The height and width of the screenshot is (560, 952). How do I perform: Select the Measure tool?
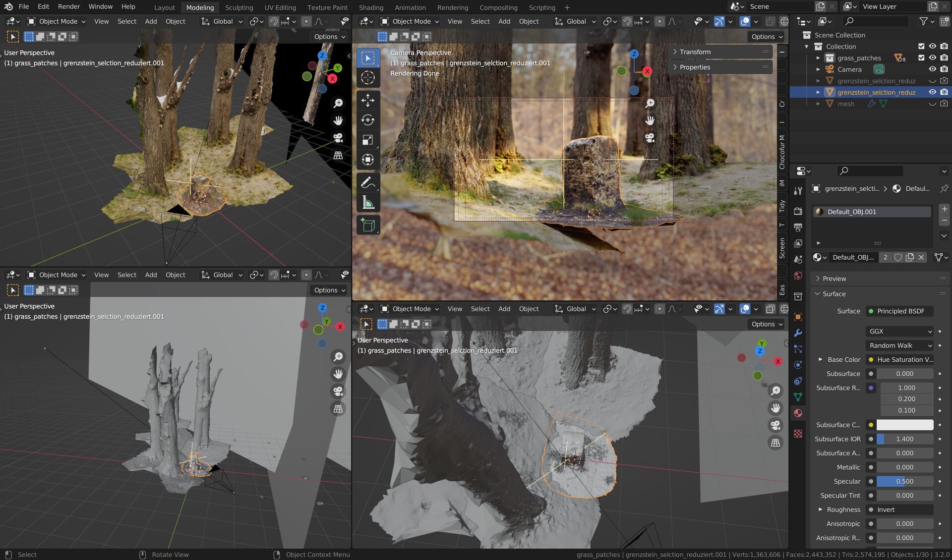(367, 203)
